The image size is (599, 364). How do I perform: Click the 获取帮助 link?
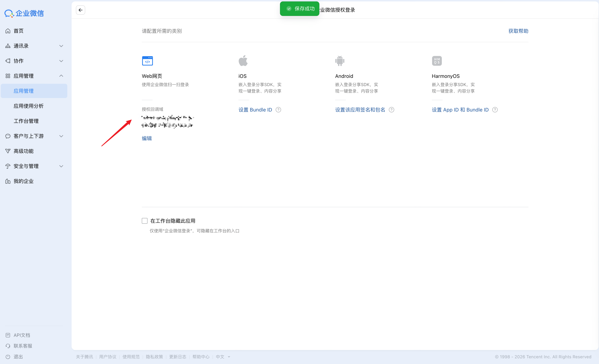518,31
